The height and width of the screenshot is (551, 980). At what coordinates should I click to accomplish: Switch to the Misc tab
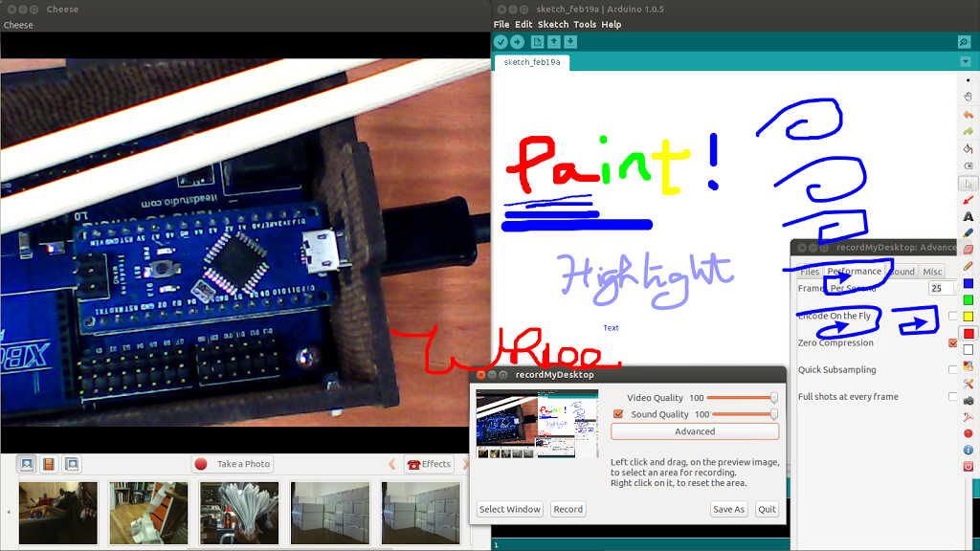[x=932, y=272]
